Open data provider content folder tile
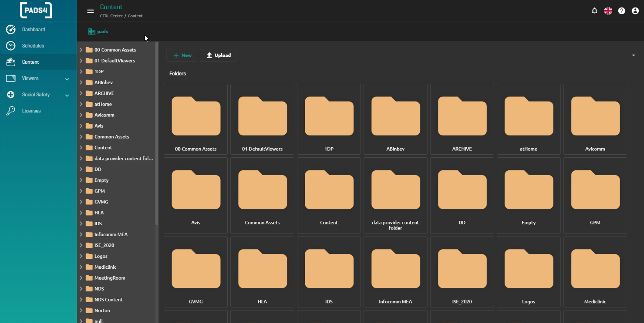 395,195
